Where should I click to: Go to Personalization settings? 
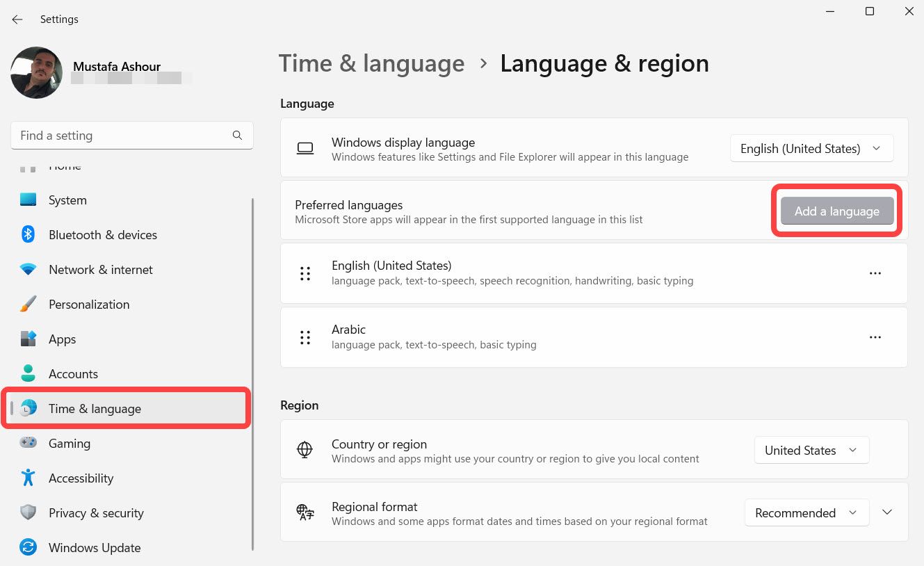pos(88,305)
